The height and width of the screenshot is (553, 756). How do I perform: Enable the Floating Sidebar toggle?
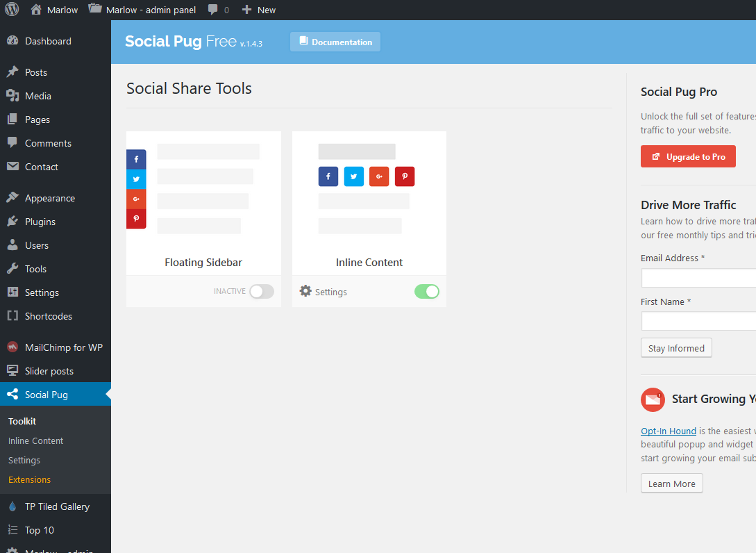[262, 292]
